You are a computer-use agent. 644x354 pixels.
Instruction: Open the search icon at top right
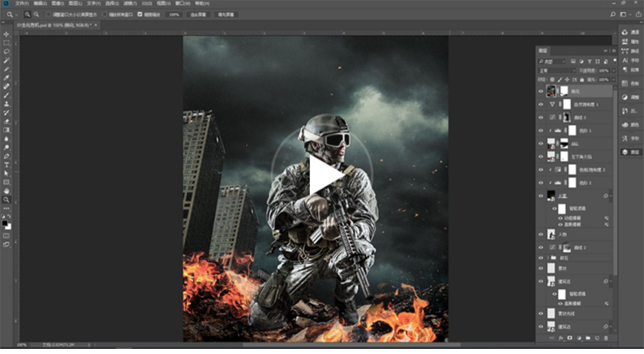[x=613, y=14]
